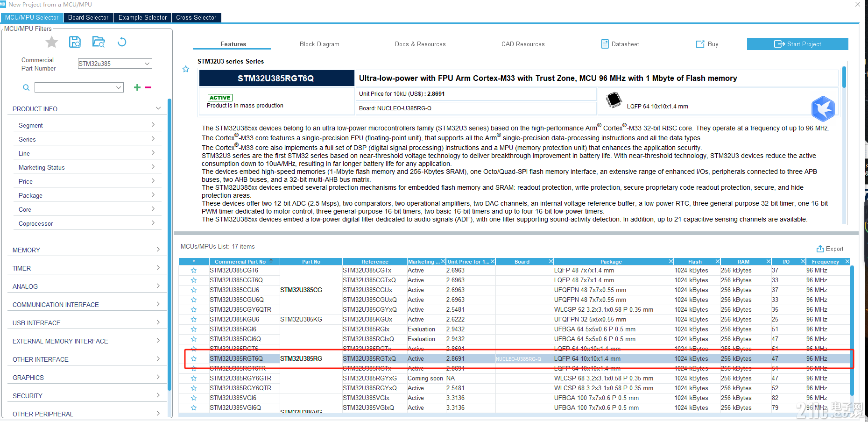
Task: Expand the Core filter
Action: pyautogui.click(x=153, y=209)
